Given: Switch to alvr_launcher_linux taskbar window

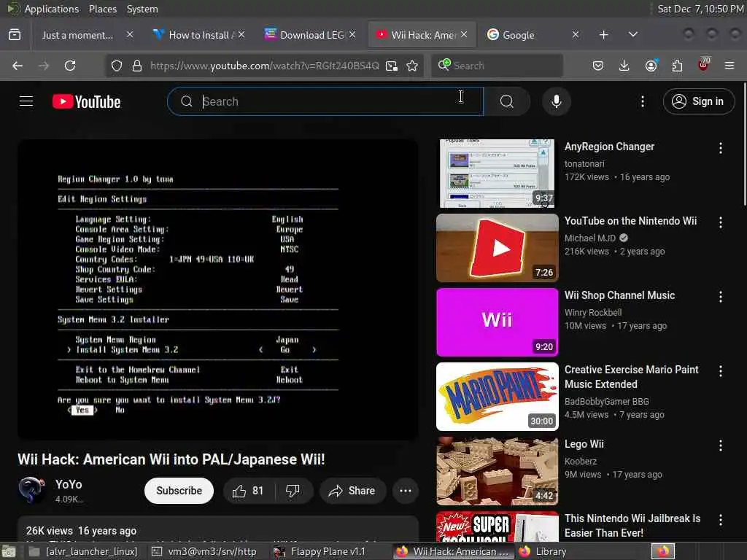Looking at the screenshot, I should coord(83,551).
